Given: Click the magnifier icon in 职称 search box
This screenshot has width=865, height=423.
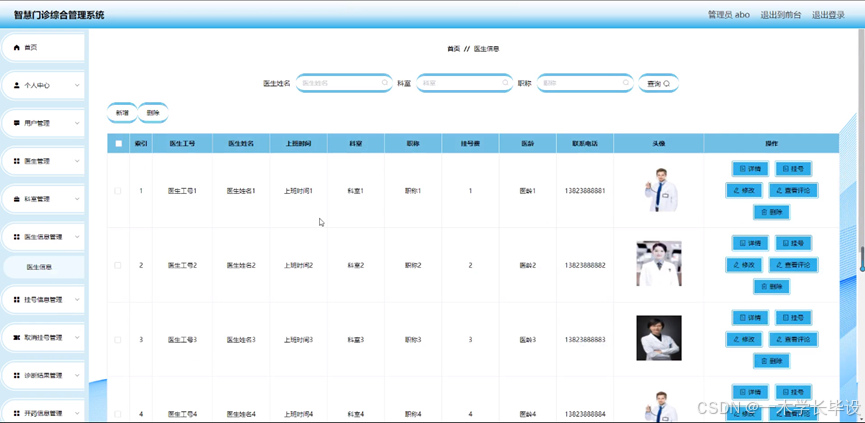Looking at the screenshot, I should point(626,83).
